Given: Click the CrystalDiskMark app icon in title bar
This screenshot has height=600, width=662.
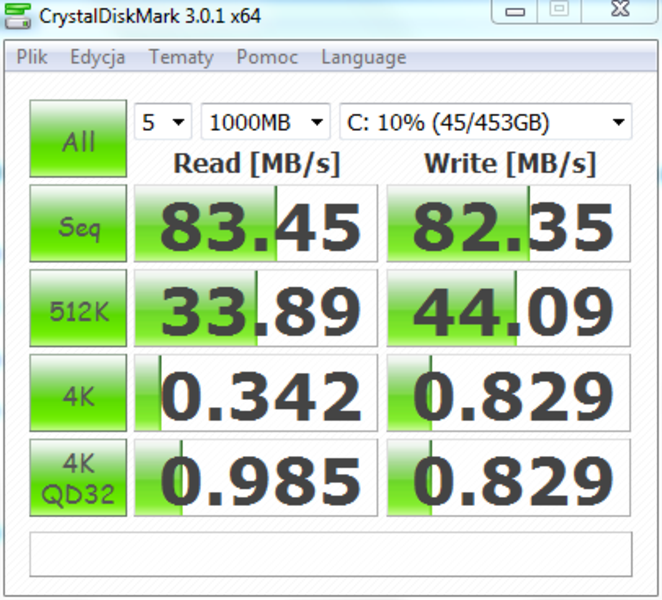Looking at the screenshot, I should pos(17,16).
